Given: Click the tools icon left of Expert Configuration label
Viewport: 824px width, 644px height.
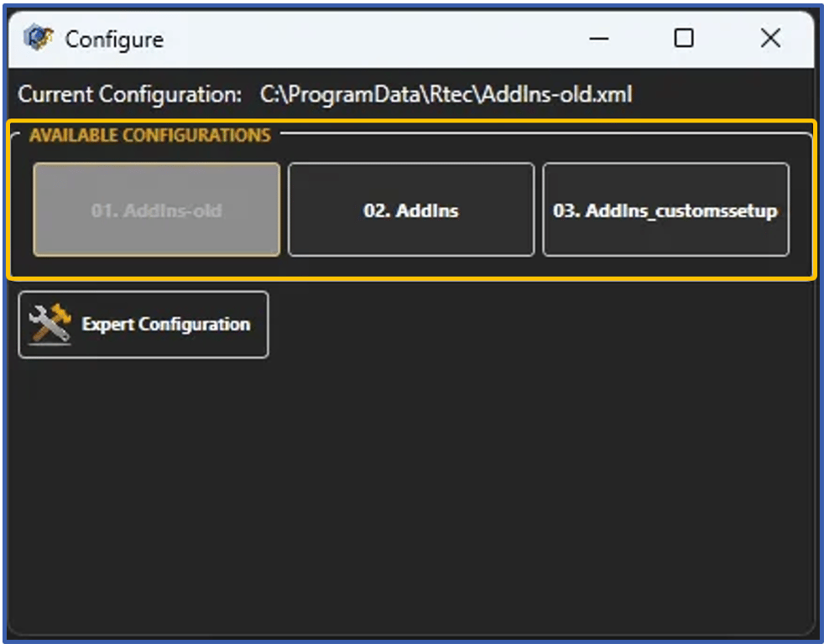Looking at the screenshot, I should 49,325.
